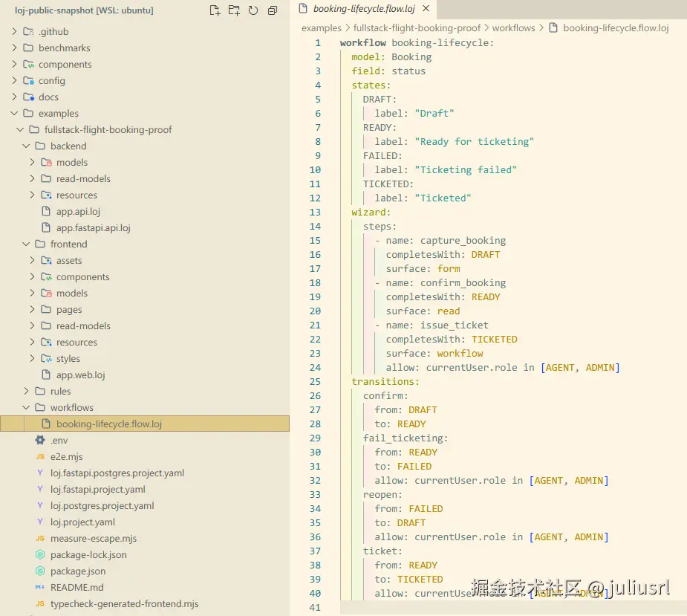The height and width of the screenshot is (616, 687).
Task: Click booking-lifecycle.flow.loj breadcrumb segment
Action: [x=616, y=28]
